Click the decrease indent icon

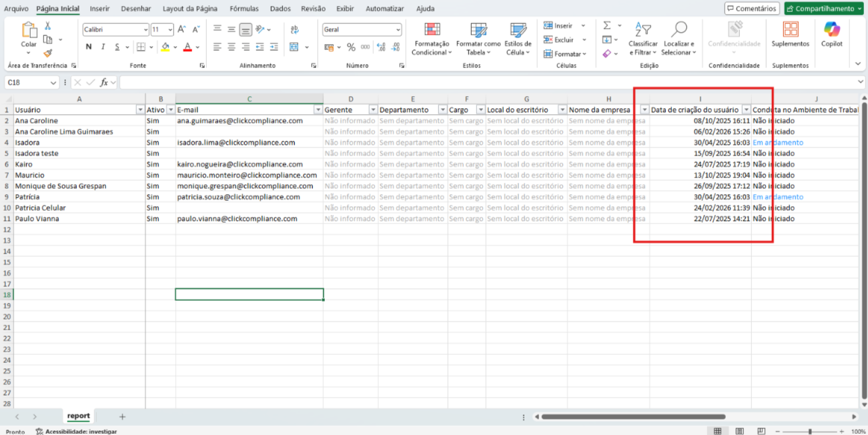(261, 47)
